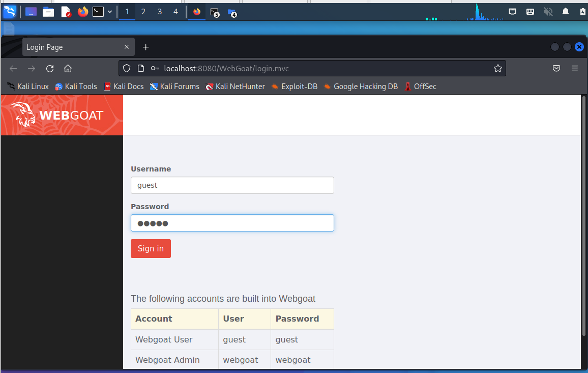Switch to workspace 2
The height and width of the screenshot is (373, 588).
coord(143,12)
